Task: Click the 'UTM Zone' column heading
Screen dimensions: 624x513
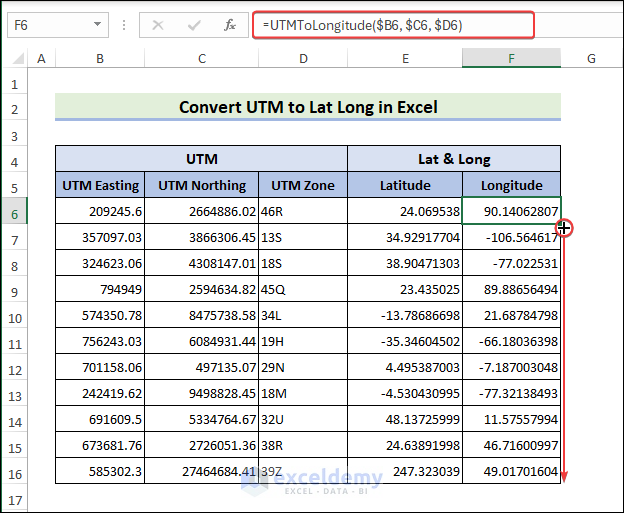Action: point(303,185)
